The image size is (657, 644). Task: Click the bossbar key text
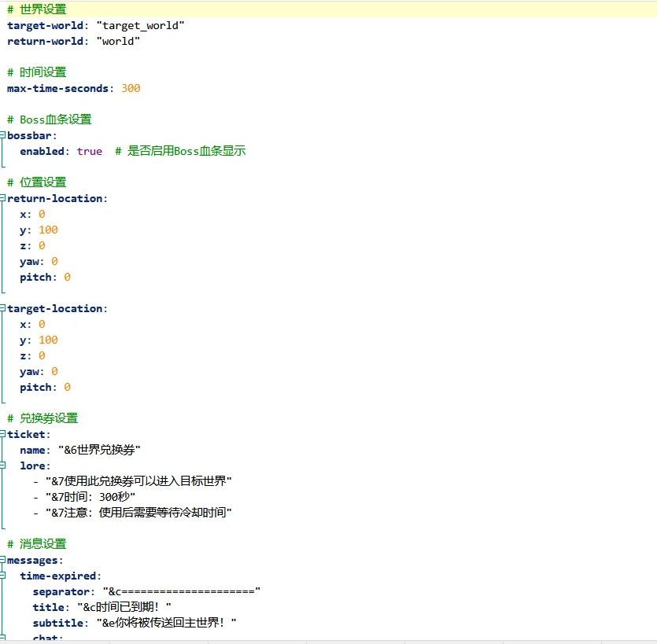click(29, 136)
